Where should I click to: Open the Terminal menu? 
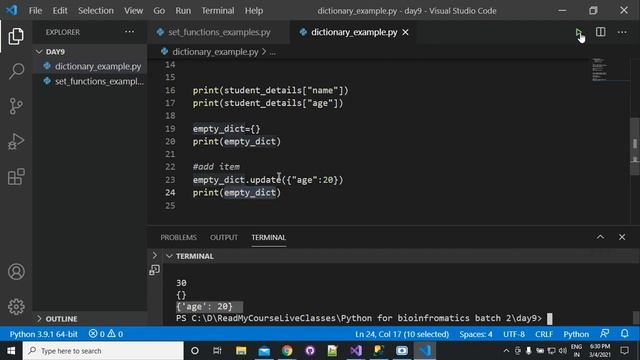[218, 11]
